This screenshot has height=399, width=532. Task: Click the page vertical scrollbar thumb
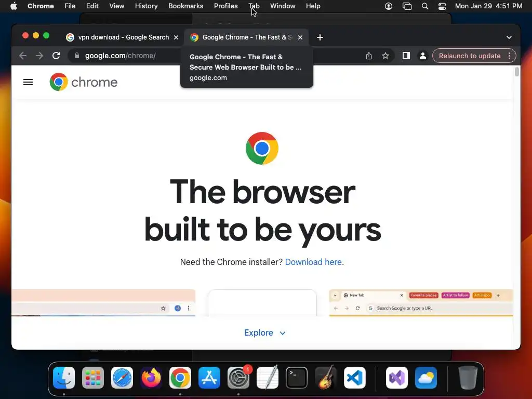click(x=517, y=72)
